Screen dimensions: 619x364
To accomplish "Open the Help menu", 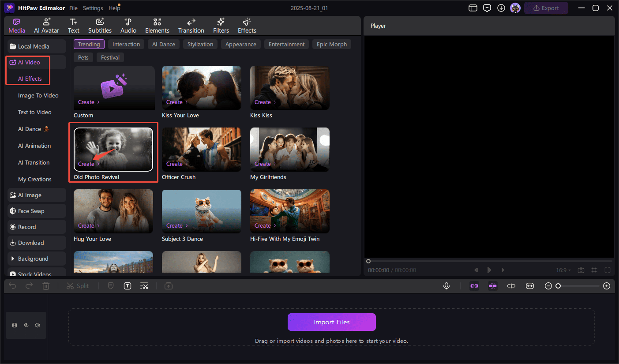I will pos(114,8).
